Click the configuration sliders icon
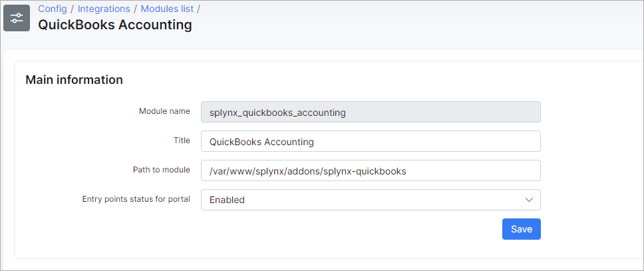This screenshot has height=271, width=644. (17, 18)
